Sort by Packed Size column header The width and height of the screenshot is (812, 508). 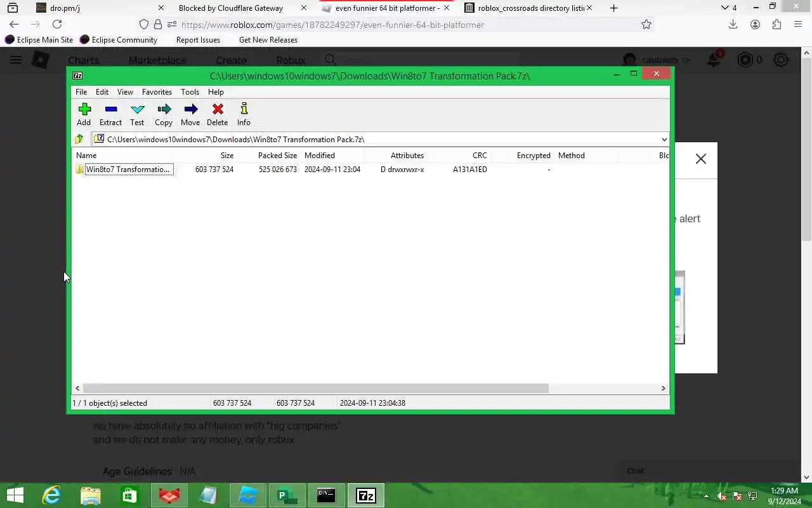[x=277, y=155]
